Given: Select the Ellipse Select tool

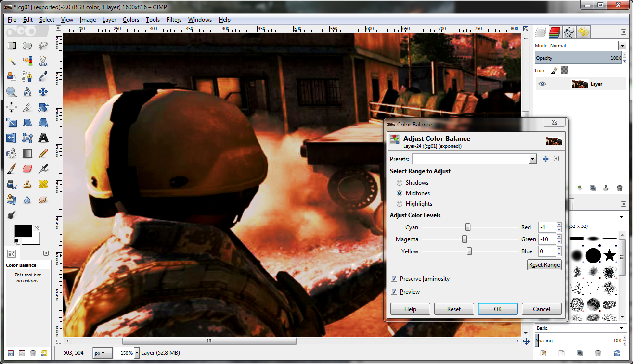Looking at the screenshot, I should [x=27, y=46].
